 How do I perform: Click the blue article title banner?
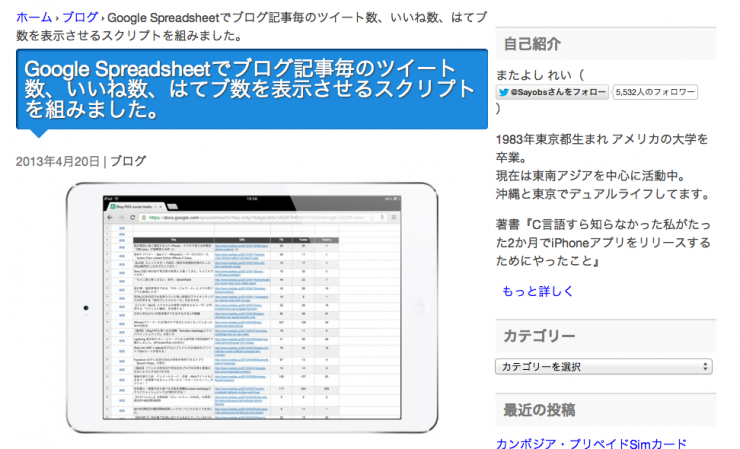(x=252, y=89)
